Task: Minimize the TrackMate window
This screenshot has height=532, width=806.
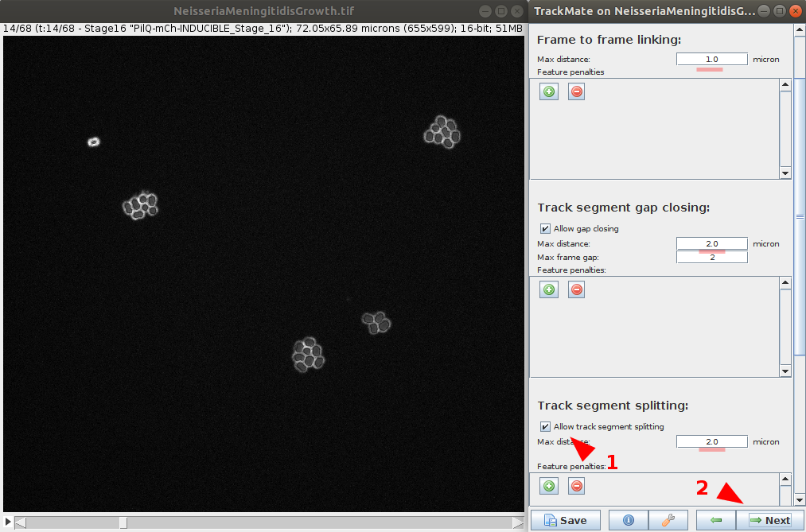Action: (x=764, y=11)
